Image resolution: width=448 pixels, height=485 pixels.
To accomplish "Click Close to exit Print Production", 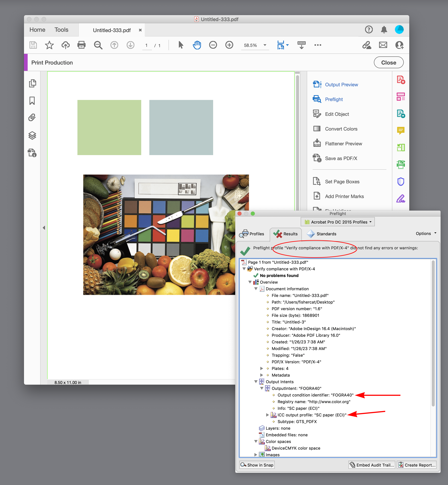I will coord(388,62).
